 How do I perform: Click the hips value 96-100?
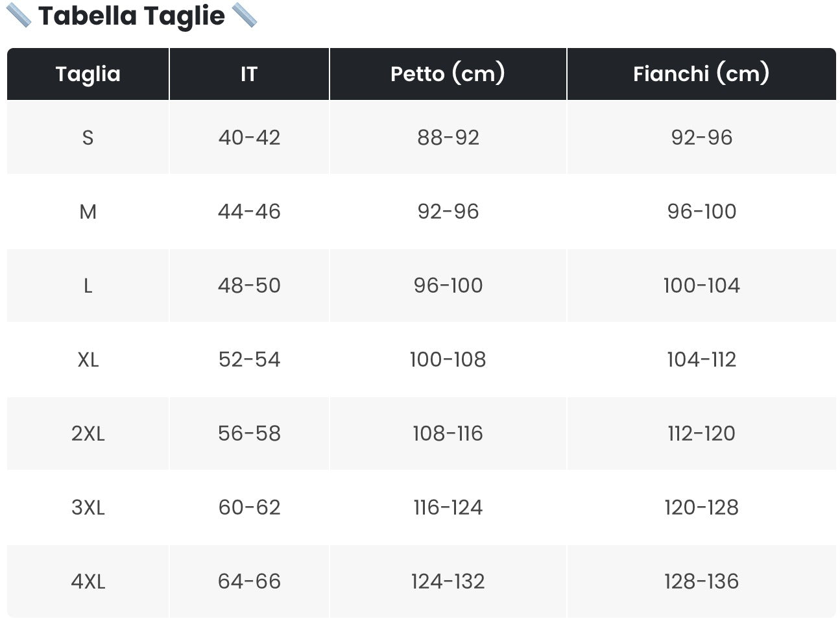(x=702, y=212)
